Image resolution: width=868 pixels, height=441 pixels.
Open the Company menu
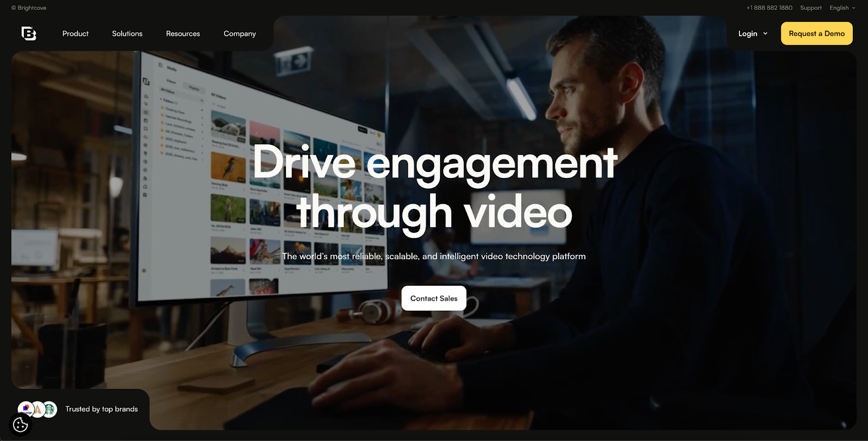(x=240, y=34)
